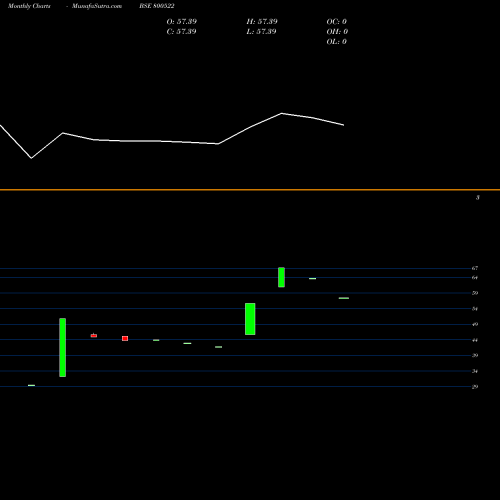Select the high value 'H: 57.39'

coord(262,21)
